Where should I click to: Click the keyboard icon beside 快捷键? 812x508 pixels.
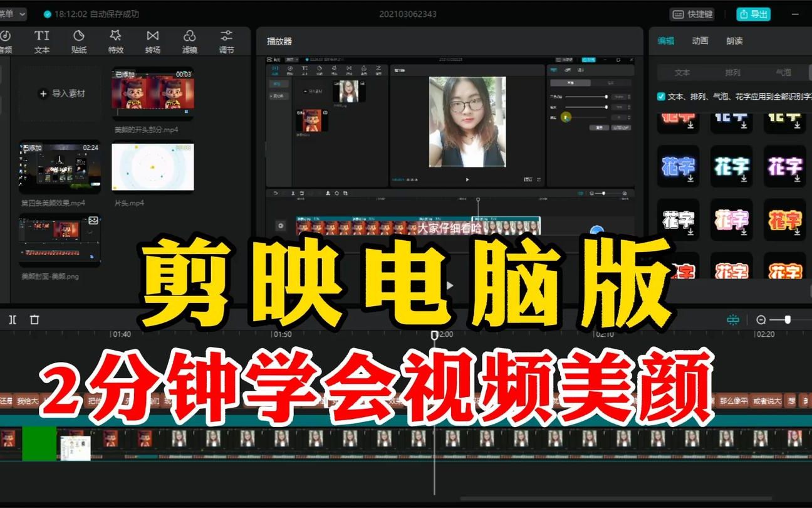point(678,14)
